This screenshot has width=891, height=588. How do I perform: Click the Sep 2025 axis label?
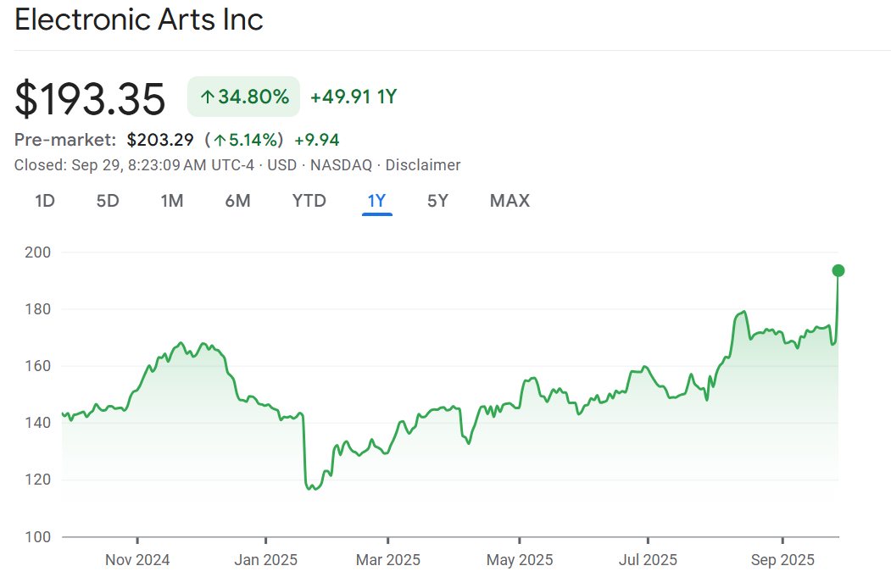point(782,560)
